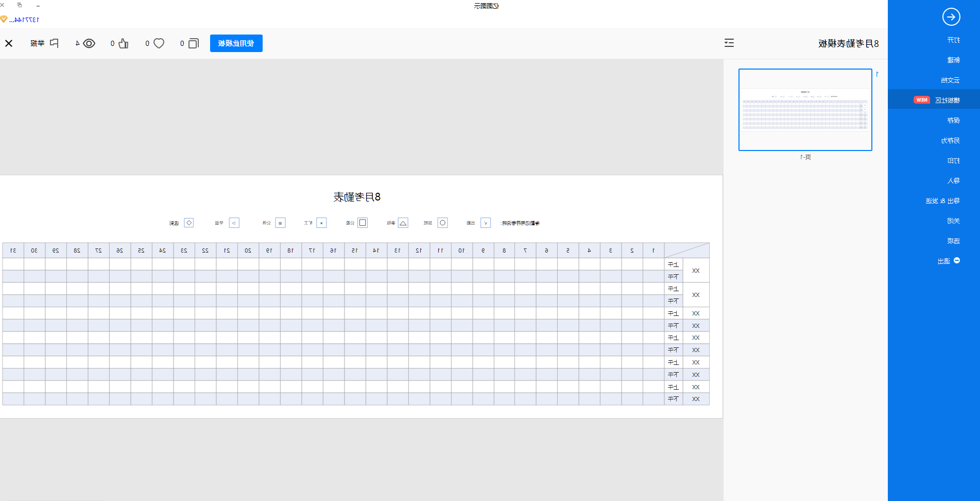This screenshot has height=501, width=980.
Task: Click the thumbs-up like icon
Action: coord(124,43)
